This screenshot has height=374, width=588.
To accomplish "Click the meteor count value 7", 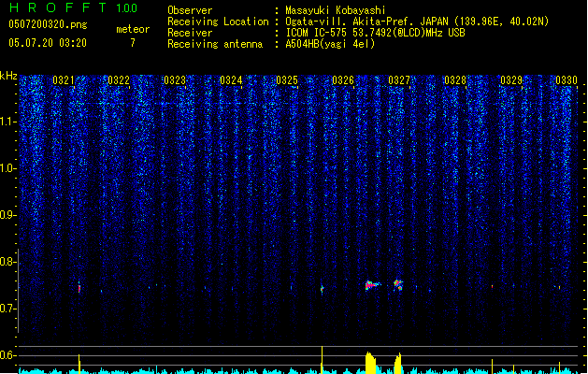I will tap(133, 43).
